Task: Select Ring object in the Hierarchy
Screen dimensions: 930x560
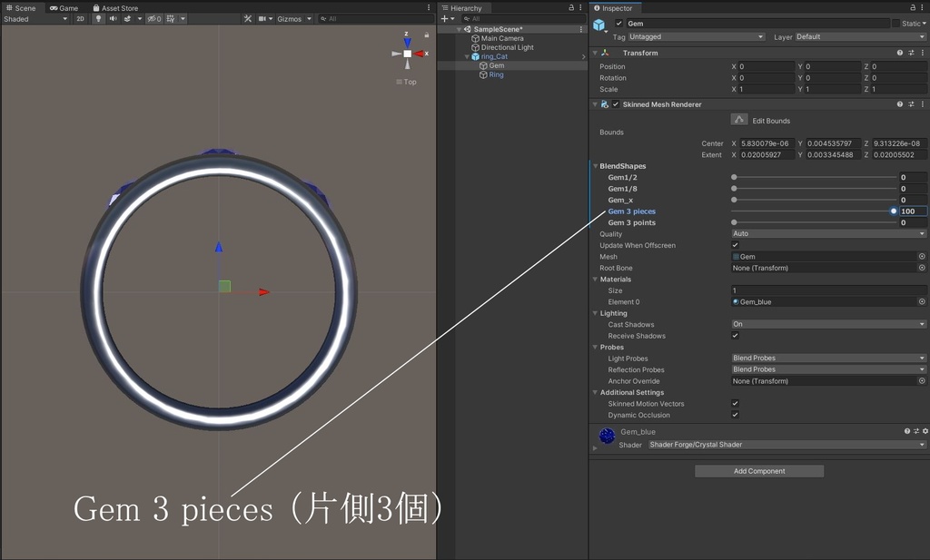Action: [x=496, y=74]
